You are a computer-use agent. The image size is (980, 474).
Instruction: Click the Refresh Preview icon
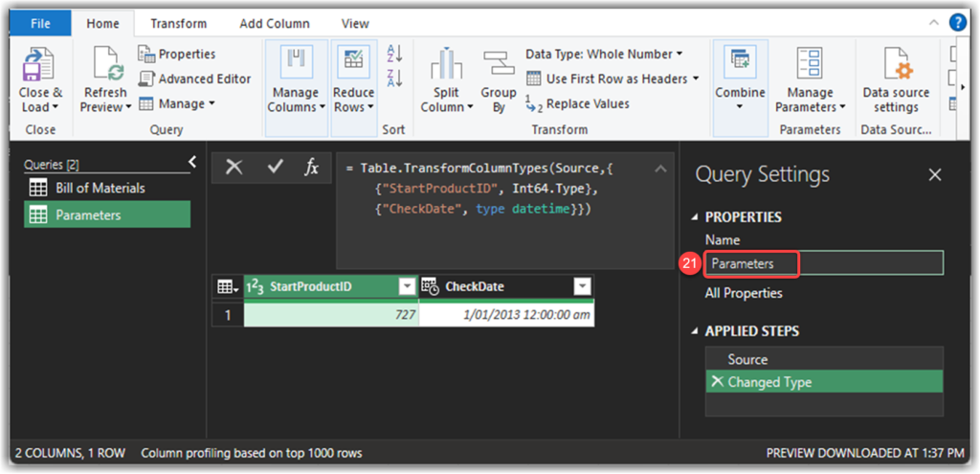coord(107,64)
